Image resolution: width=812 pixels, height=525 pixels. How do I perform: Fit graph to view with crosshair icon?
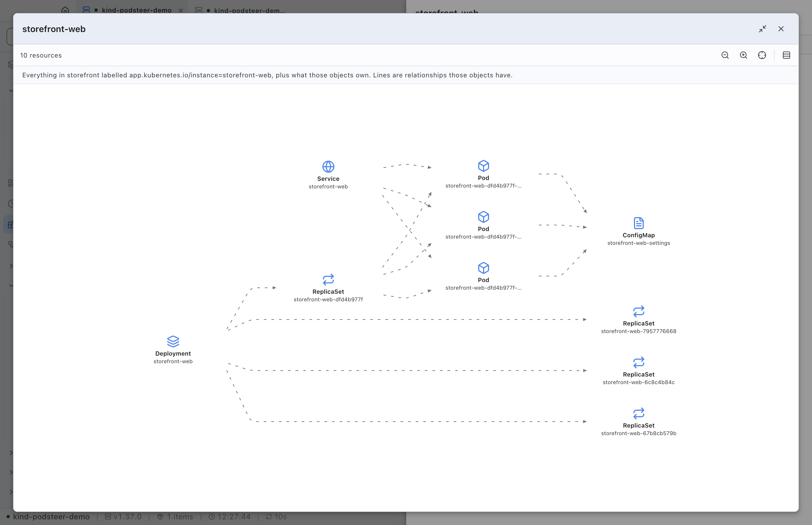pos(762,55)
